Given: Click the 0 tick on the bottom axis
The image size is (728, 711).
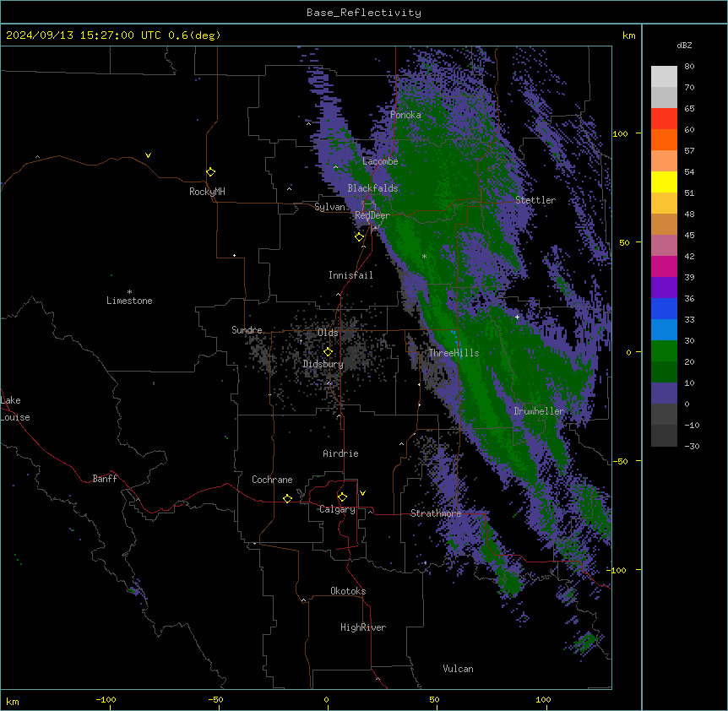Looking at the screenshot, I should (326, 700).
